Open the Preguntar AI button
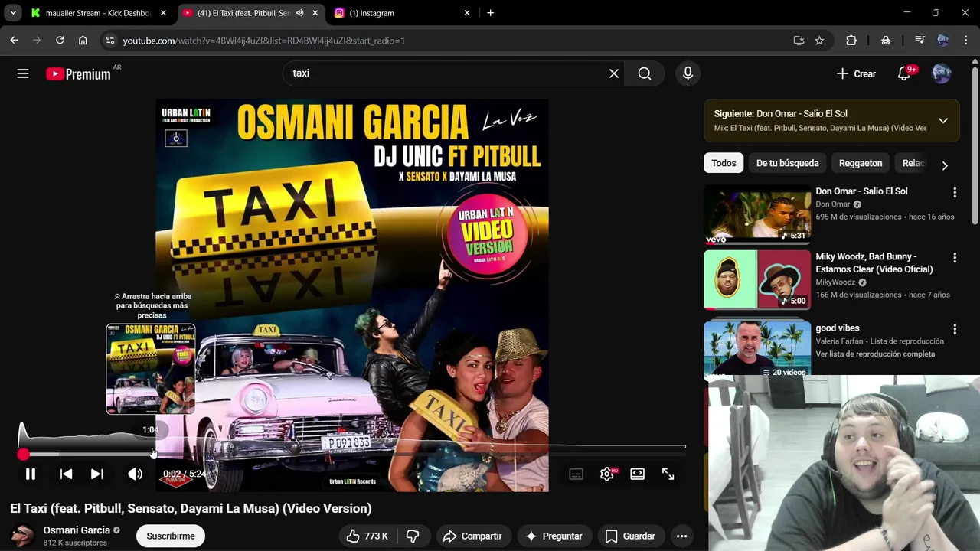Image resolution: width=980 pixels, height=551 pixels. pyautogui.click(x=554, y=536)
